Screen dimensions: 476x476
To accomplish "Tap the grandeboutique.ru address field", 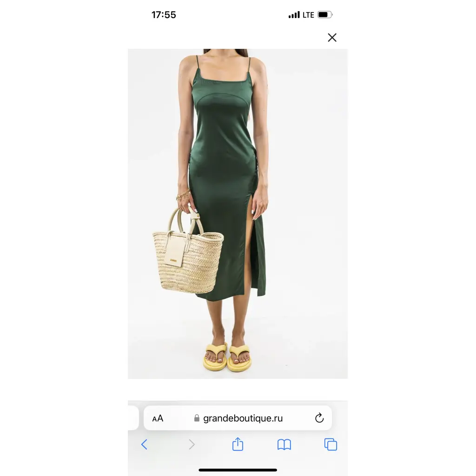I will point(238,418).
